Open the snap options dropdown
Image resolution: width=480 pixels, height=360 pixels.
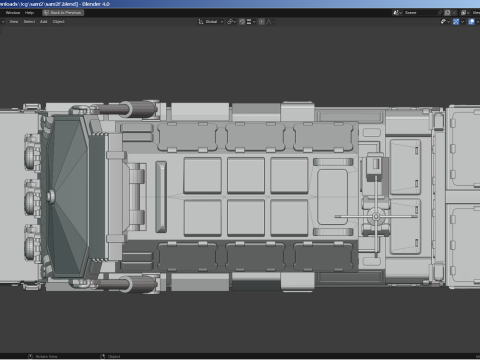[251, 22]
